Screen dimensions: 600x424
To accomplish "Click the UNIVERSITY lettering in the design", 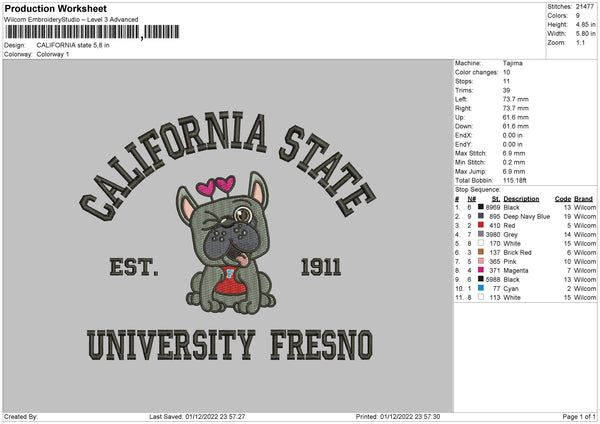I will coord(171,345).
